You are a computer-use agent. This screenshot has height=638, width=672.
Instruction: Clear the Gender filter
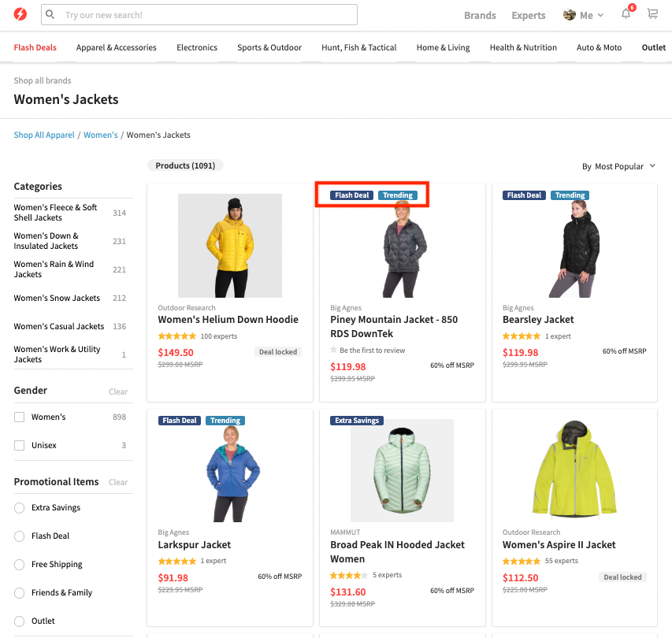point(118,391)
